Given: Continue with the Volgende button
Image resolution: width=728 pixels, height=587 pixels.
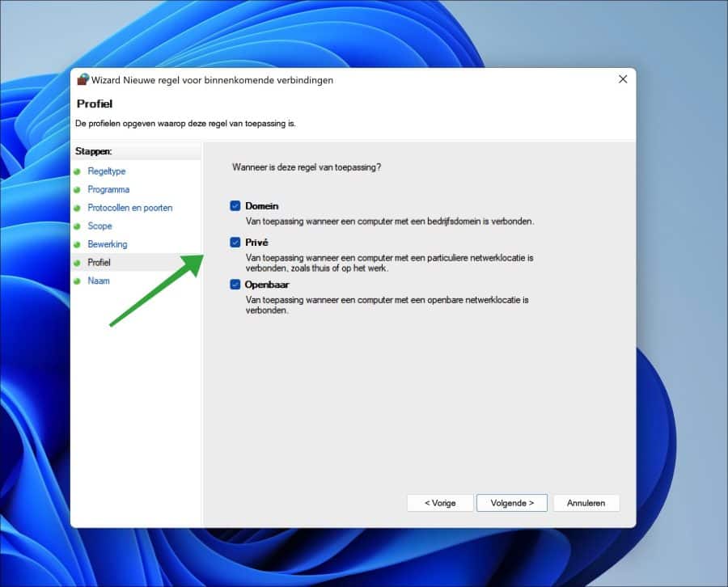Looking at the screenshot, I should point(512,503).
